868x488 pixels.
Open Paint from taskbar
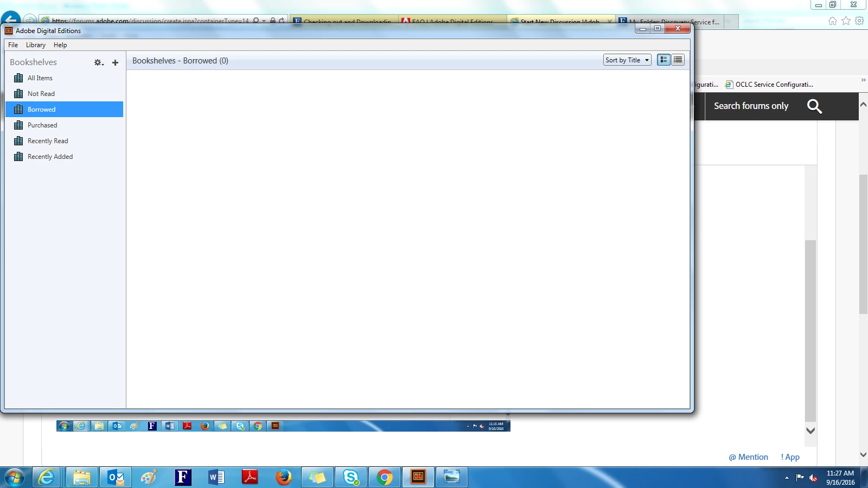[149, 478]
